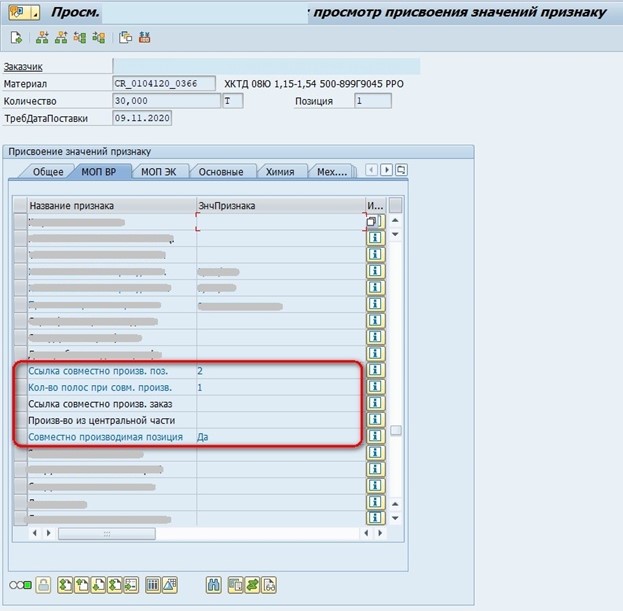This screenshot has height=611, width=623.
Task: Open the pricing calculator toolbar icon
Action: 145,38
